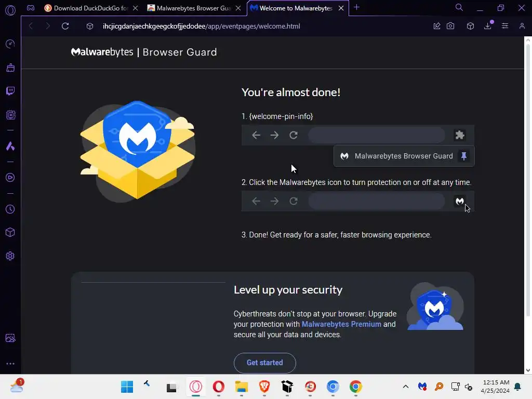Open Twitch panel in sidebar
The image size is (532, 399).
point(10,91)
